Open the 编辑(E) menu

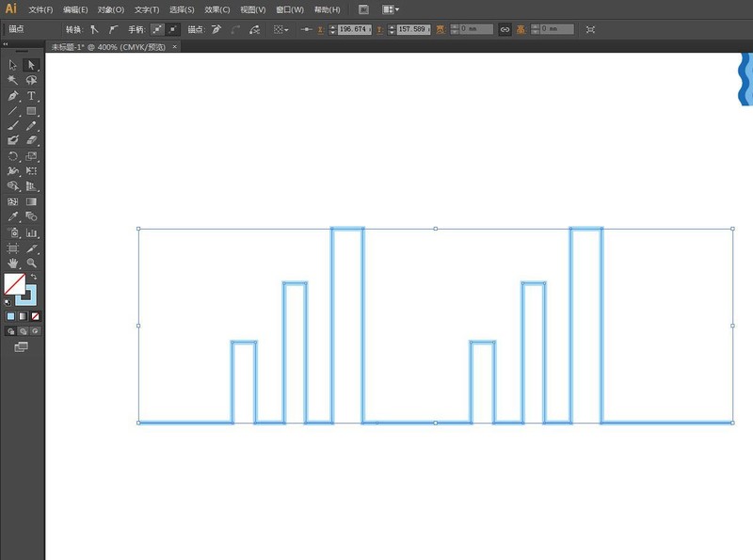click(75, 9)
